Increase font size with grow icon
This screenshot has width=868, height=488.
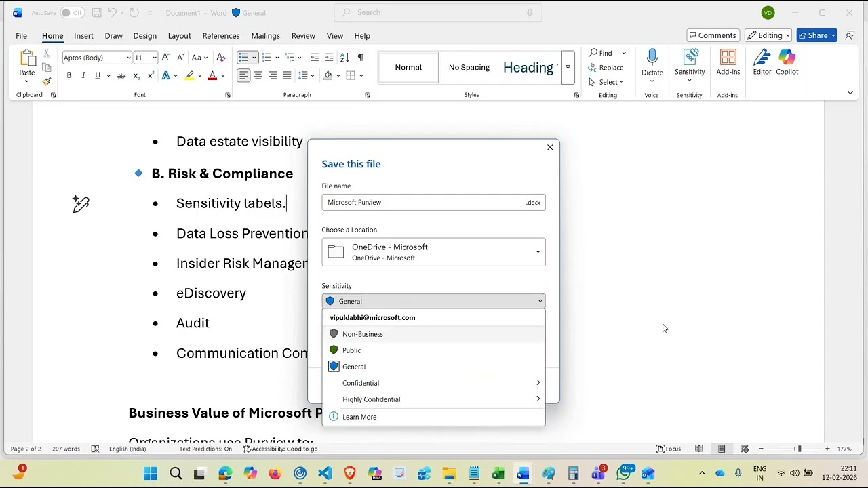click(x=166, y=58)
